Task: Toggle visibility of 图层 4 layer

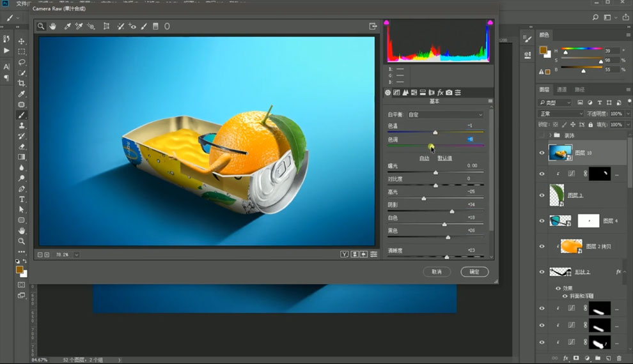Action: coord(542,221)
